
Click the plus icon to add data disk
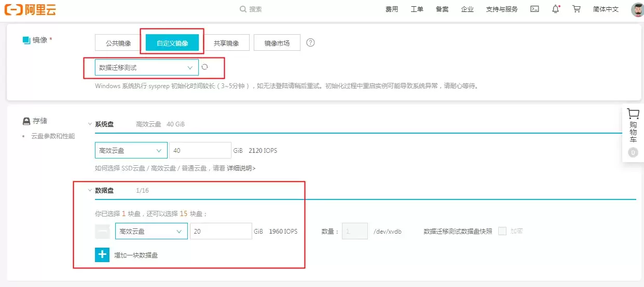point(102,255)
